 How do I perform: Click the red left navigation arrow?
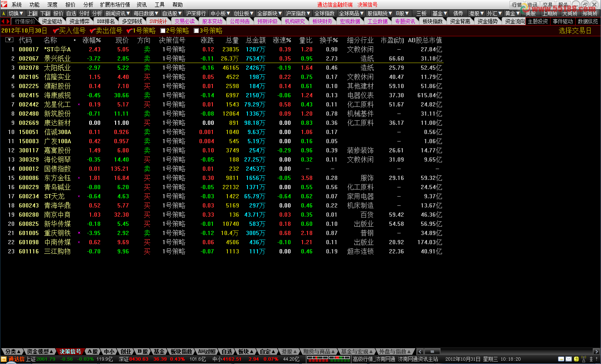coord(3,21)
